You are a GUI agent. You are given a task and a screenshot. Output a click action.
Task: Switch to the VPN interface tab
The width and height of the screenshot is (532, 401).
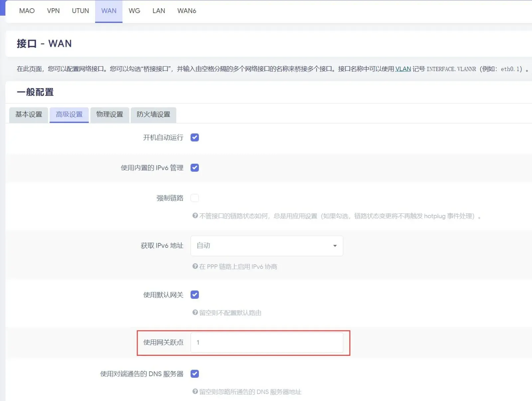(53, 11)
